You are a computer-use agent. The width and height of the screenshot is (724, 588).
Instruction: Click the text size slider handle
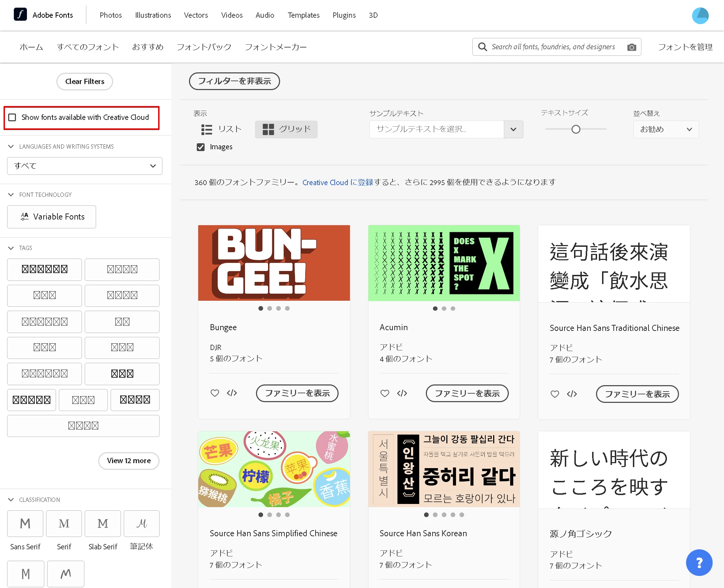576,129
